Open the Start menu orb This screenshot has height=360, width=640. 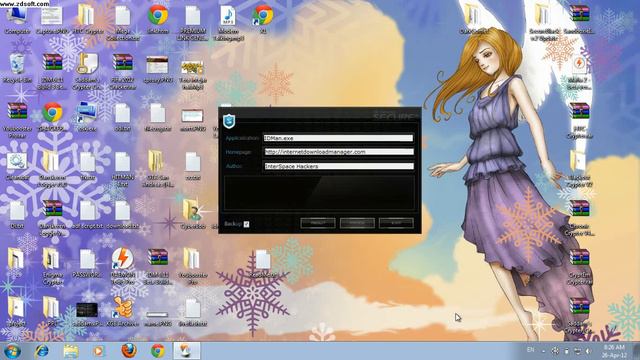pyautogui.click(x=12, y=351)
